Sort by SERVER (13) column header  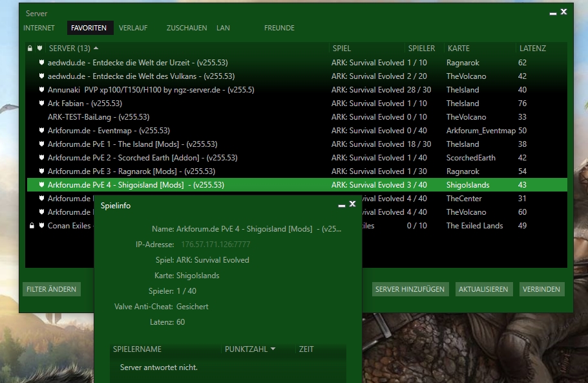click(74, 48)
